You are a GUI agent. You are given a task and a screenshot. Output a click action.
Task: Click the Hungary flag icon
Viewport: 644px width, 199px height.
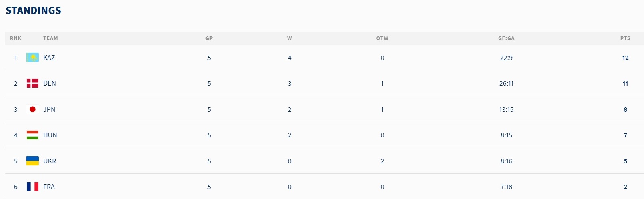click(x=32, y=135)
